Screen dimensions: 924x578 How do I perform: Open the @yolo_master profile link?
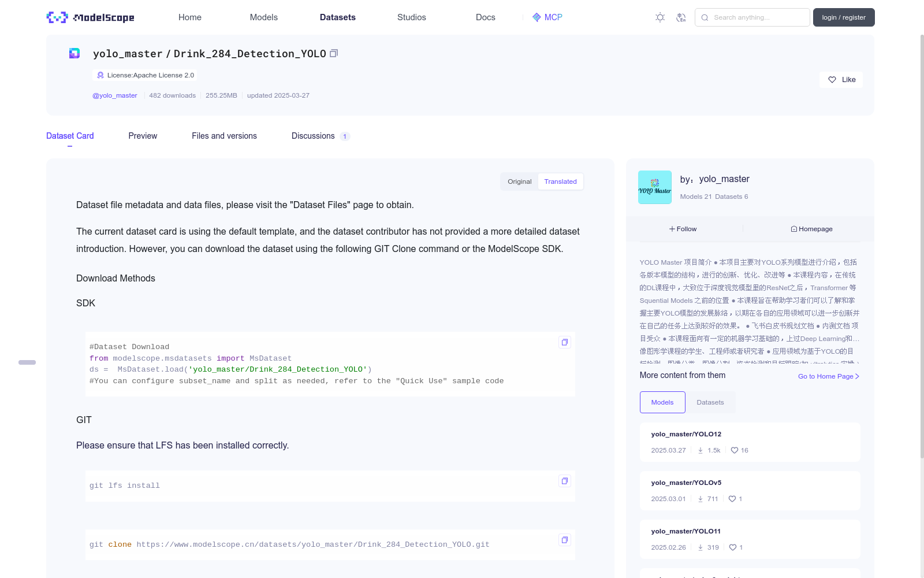[x=115, y=95]
